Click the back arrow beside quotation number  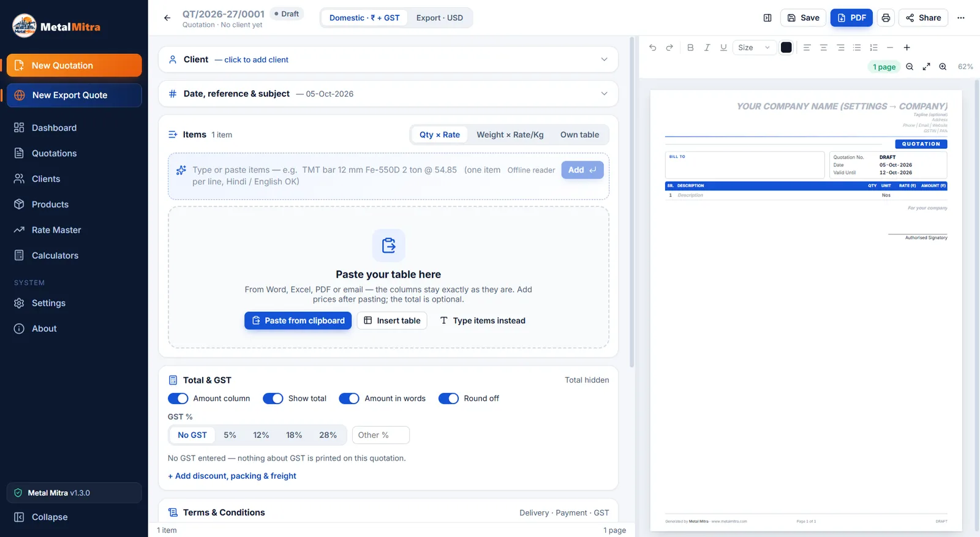pos(167,18)
